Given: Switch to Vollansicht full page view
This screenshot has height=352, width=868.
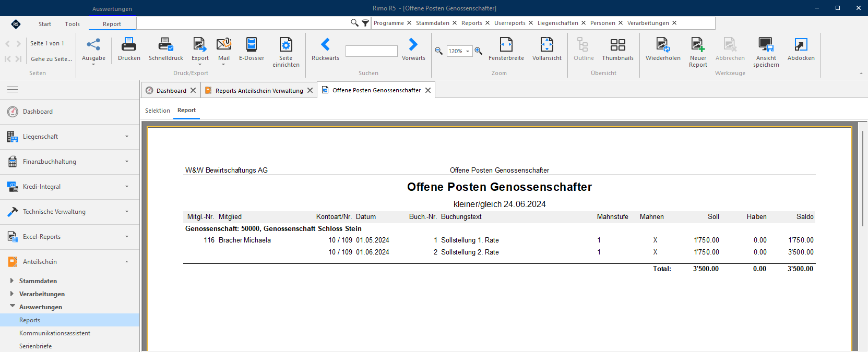Looking at the screenshot, I should coord(547,50).
